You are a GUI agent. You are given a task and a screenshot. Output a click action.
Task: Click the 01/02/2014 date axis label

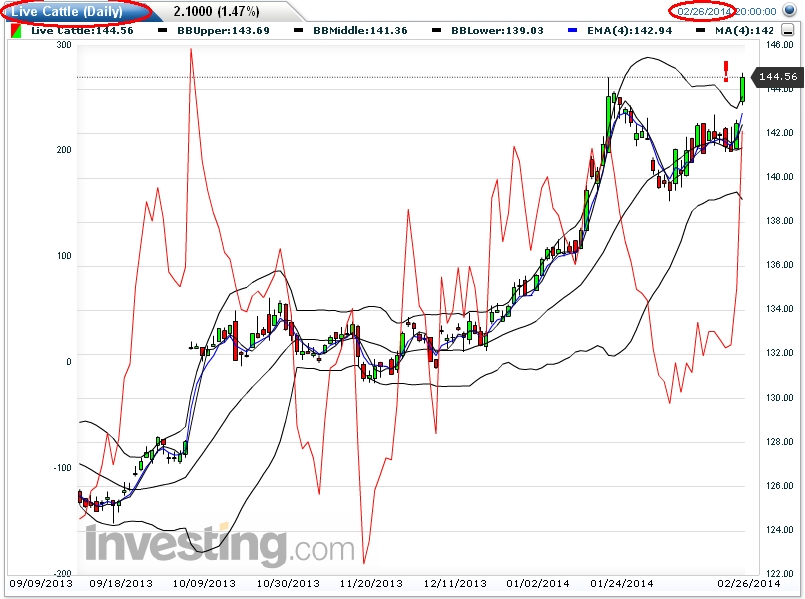538,584
